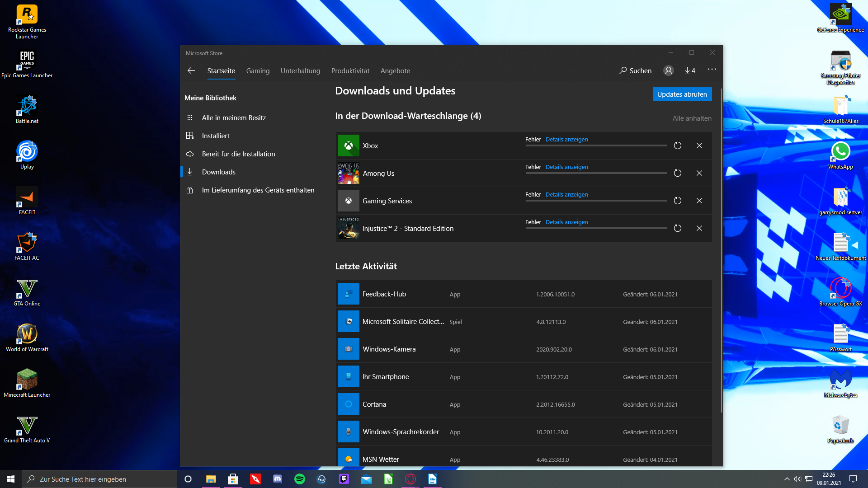Click the back arrow in Microsoft Store
Image resolution: width=868 pixels, height=488 pixels.
(191, 70)
